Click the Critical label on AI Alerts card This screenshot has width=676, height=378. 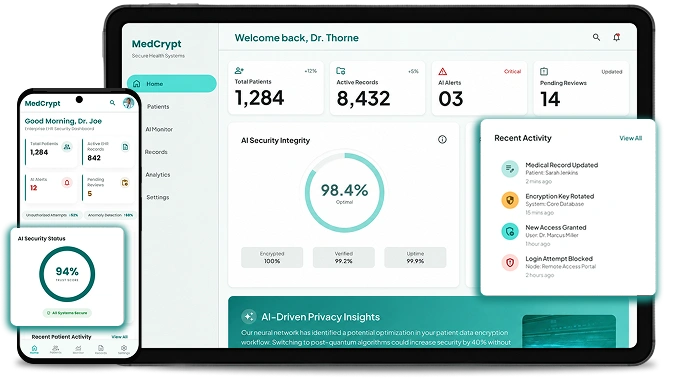pyautogui.click(x=512, y=72)
